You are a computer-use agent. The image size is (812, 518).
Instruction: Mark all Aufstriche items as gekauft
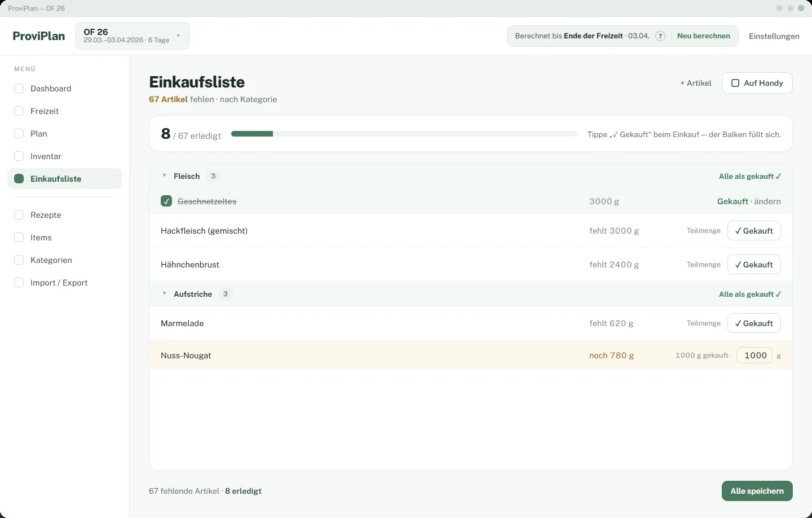(x=750, y=295)
